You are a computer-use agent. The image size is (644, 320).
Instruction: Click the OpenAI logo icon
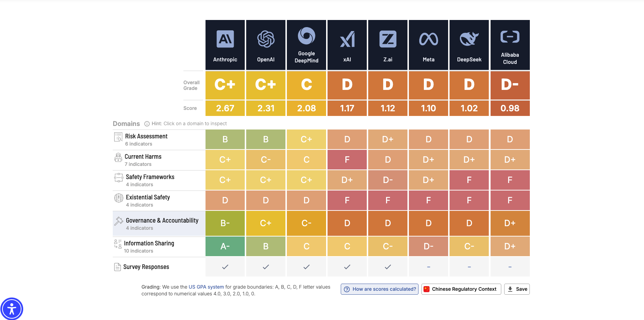pyautogui.click(x=265, y=38)
